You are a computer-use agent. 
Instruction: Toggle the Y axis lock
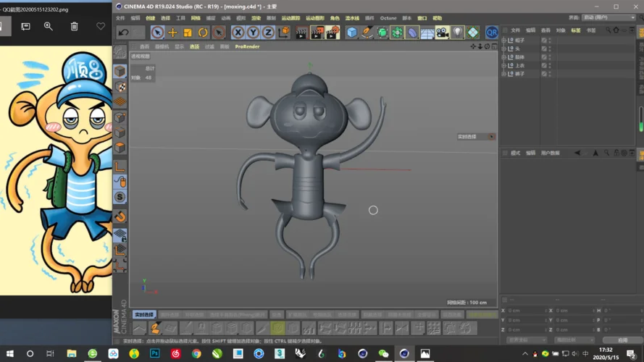coord(253,33)
